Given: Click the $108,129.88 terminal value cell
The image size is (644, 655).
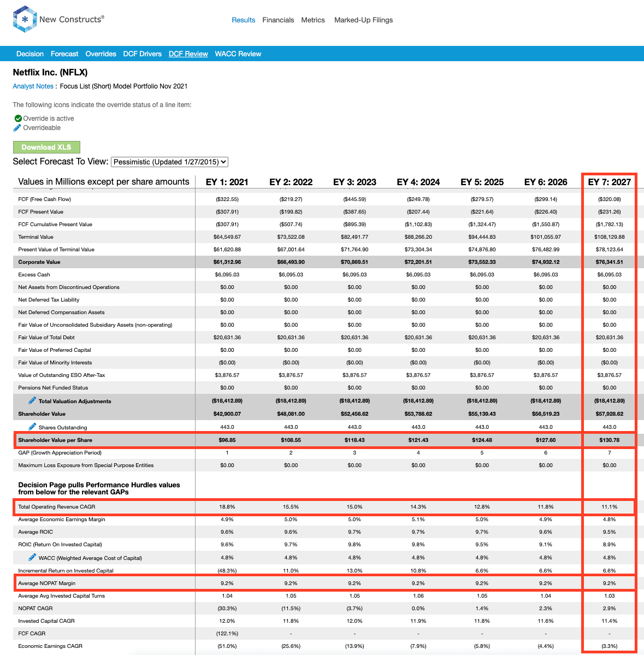Looking at the screenshot, I should 610,237.
